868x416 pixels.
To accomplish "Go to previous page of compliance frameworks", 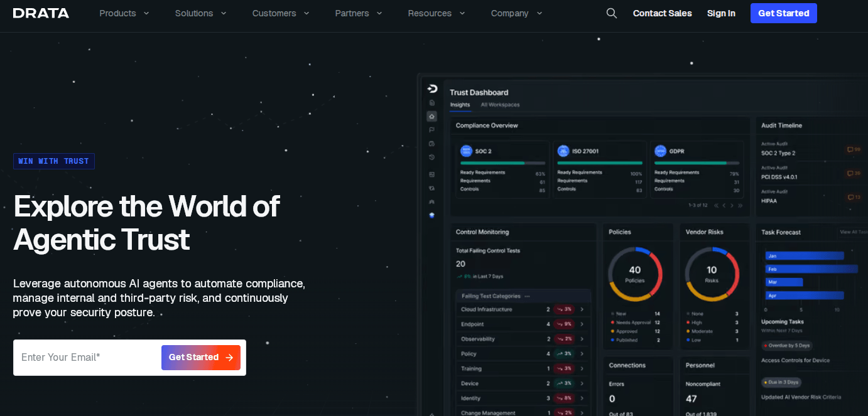I will pos(724,205).
